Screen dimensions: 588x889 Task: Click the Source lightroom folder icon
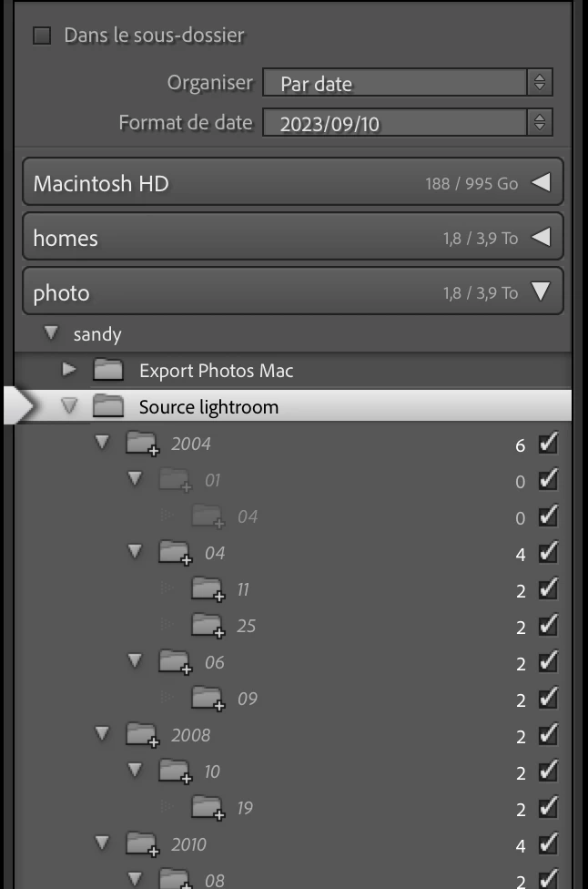tap(107, 406)
